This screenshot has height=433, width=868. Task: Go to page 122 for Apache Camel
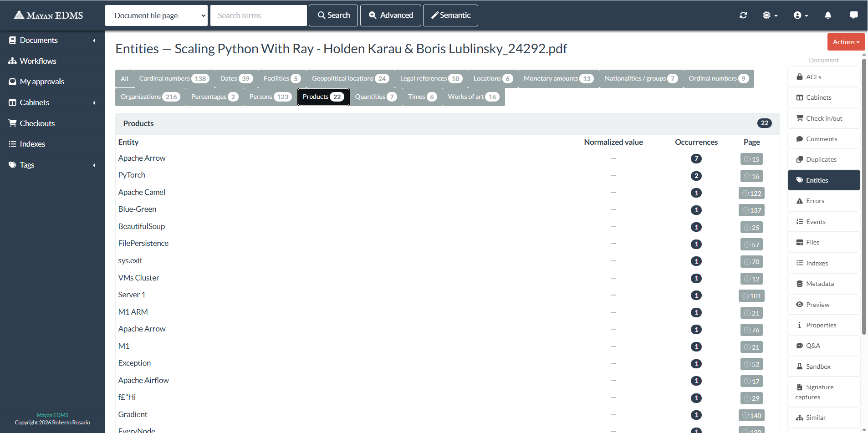751,193
